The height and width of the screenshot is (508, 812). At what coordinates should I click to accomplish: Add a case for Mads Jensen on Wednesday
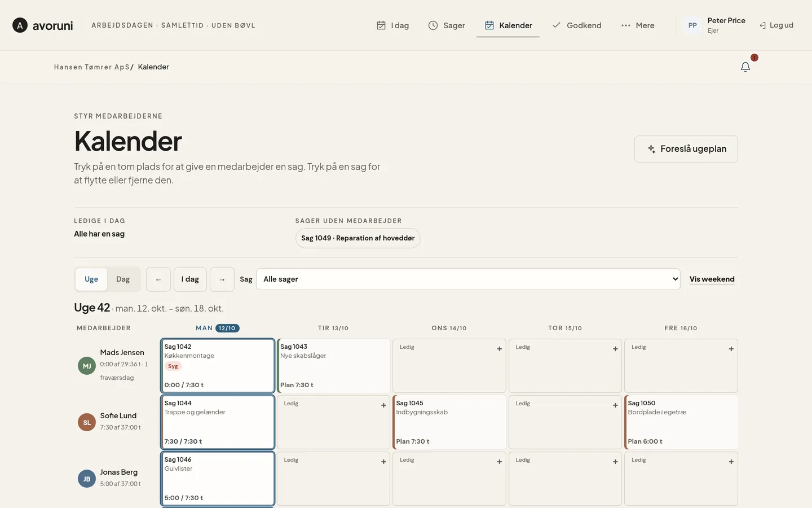pyautogui.click(x=449, y=366)
